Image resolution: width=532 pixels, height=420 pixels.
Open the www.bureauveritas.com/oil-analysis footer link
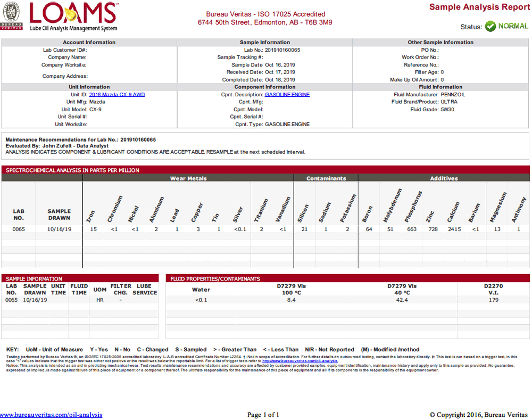pyautogui.click(x=51, y=415)
